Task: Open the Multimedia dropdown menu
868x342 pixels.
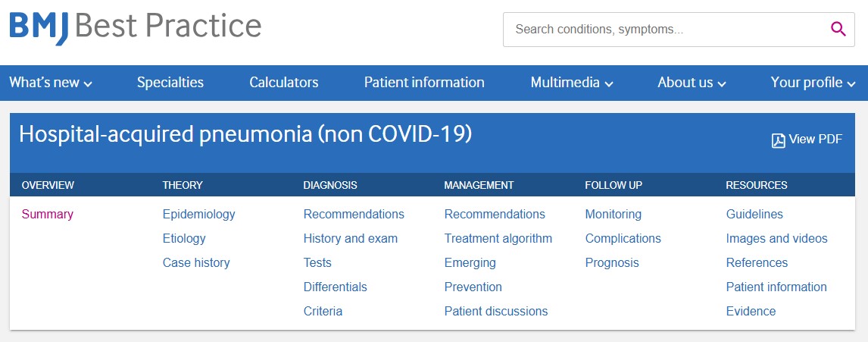Action: click(572, 83)
